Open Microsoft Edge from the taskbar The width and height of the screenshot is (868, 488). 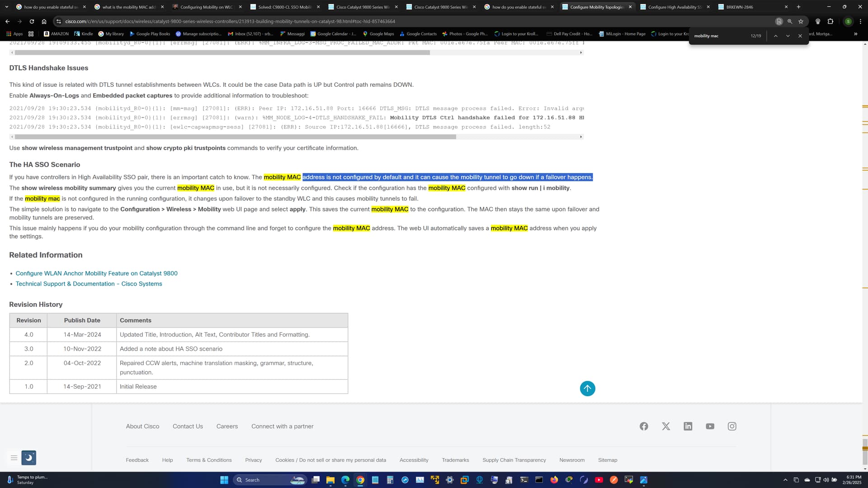345,480
